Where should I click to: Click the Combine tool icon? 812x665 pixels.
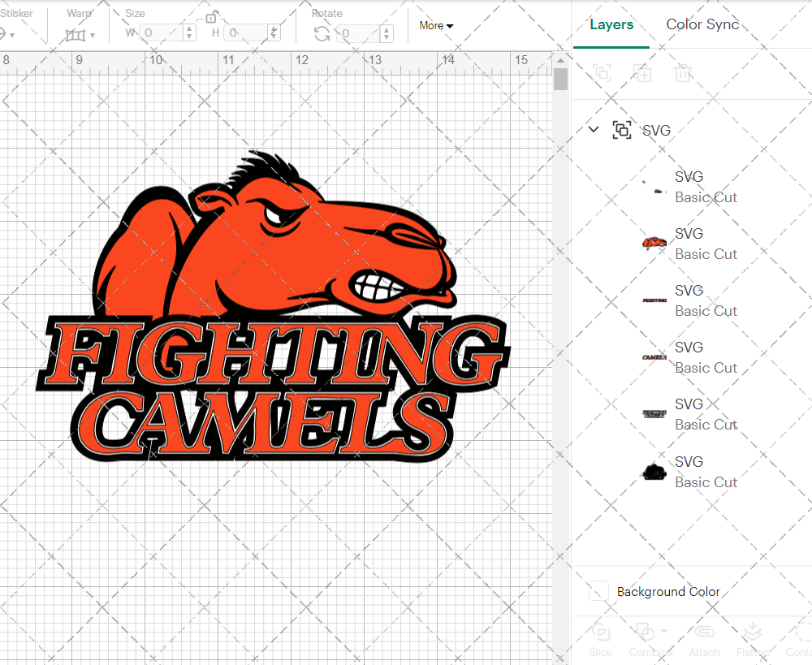click(646, 632)
